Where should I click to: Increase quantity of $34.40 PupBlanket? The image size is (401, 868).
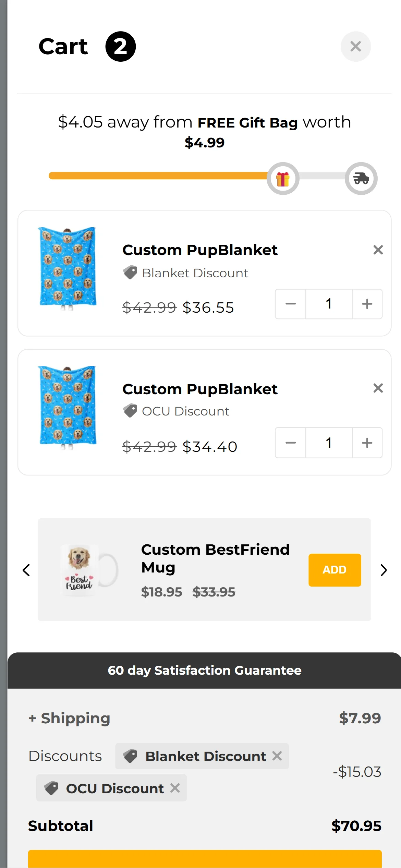click(x=367, y=443)
